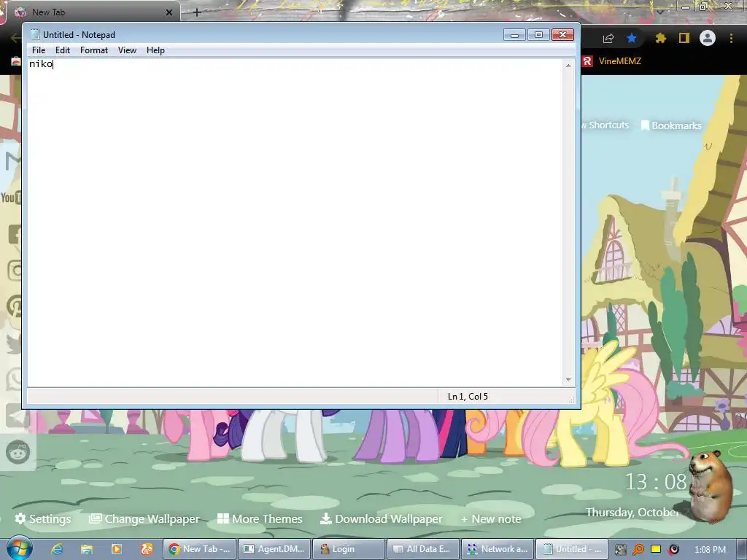Click the 13 : 08 clock widget
This screenshot has height=560, width=747.
click(656, 481)
